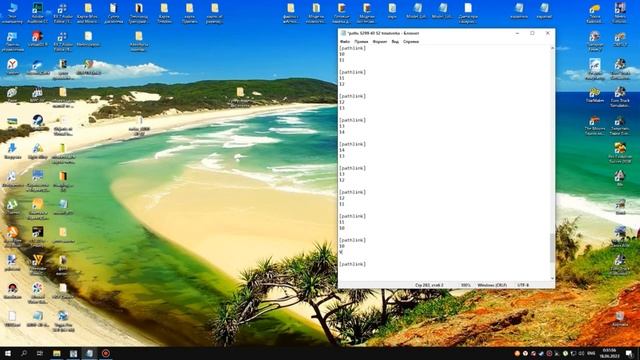Click the Notepad title bar icon
Viewport: 640px width, 360px height.
click(343, 33)
